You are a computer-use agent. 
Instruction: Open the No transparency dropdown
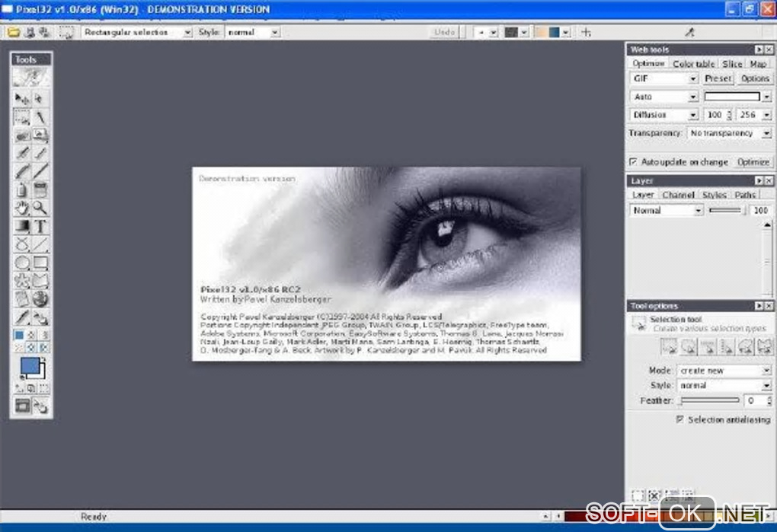point(730,133)
